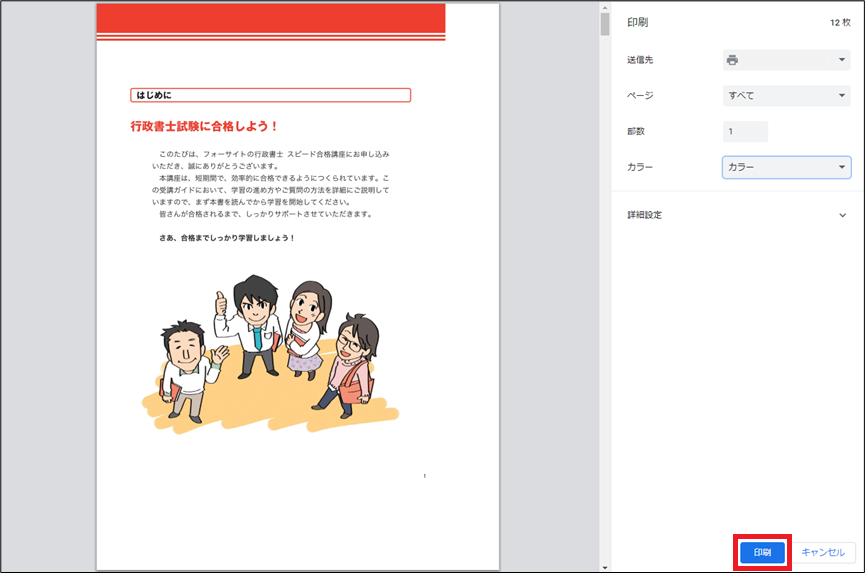Click the blue 印刷 print button

(762, 552)
